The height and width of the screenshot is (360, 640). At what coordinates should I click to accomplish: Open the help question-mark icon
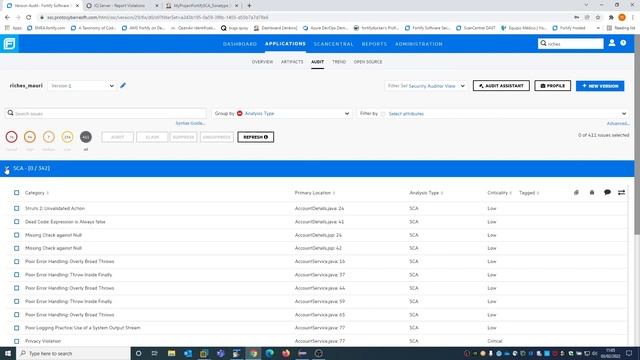623,43
